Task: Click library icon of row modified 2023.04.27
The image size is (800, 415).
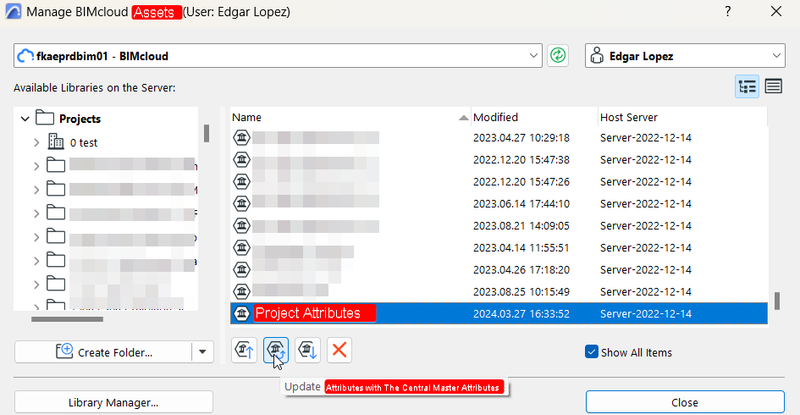Action: coord(242,138)
